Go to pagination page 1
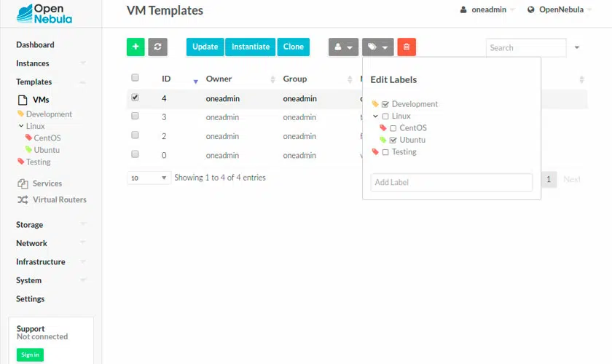612x364 pixels. pos(549,180)
